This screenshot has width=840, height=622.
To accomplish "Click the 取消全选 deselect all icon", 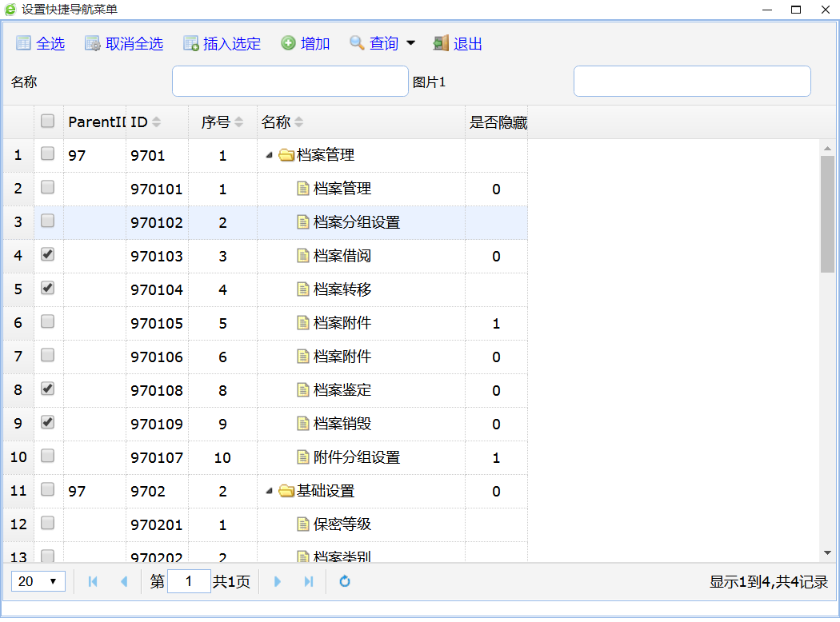I will pyautogui.click(x=93, y=43).
